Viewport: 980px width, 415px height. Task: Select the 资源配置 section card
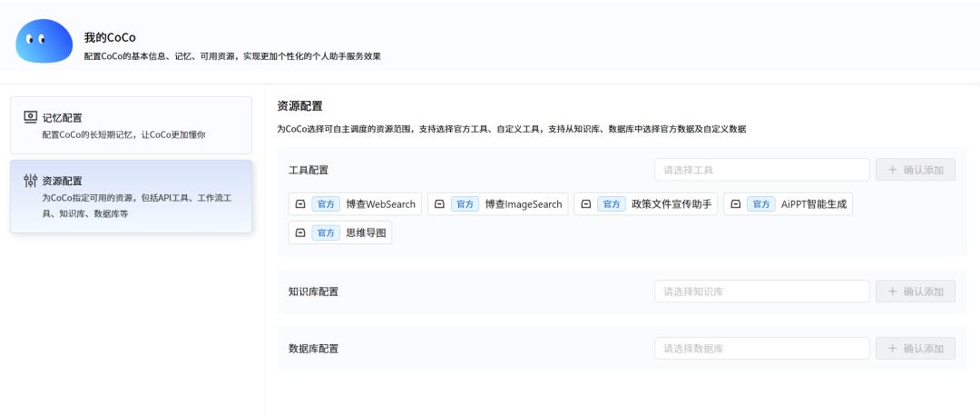click(x=132, y=196)
